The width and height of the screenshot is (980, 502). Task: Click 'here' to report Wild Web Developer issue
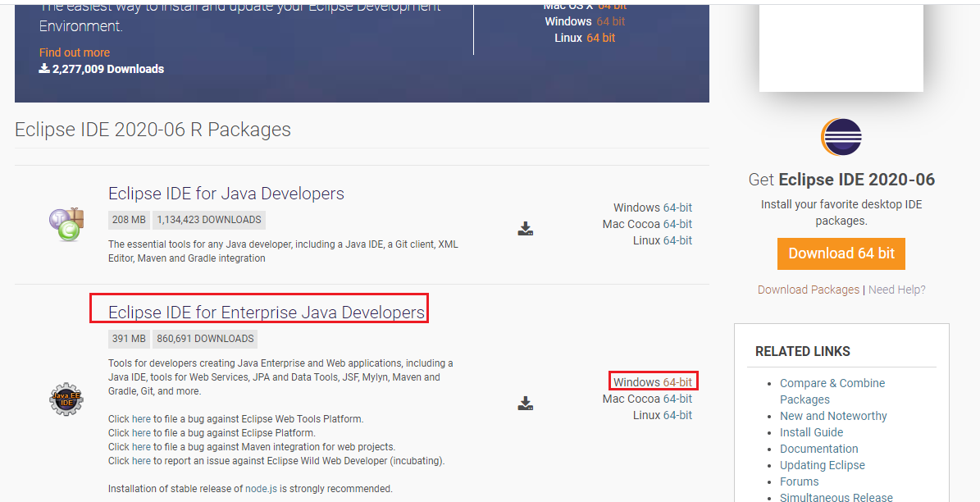(x=141, y=461)
